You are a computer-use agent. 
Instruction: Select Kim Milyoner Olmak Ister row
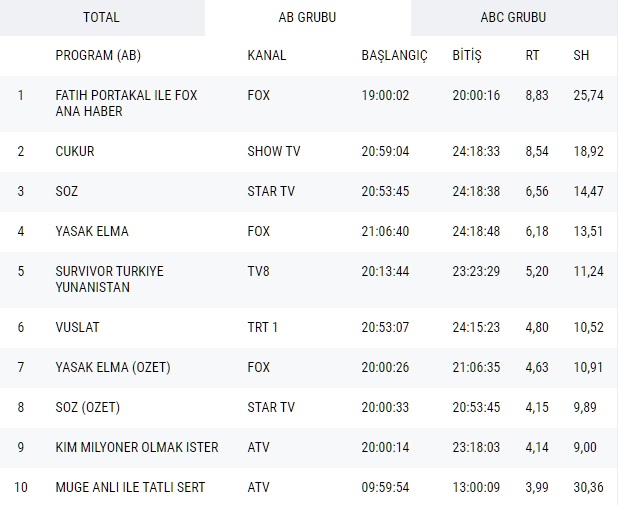[x=137, y=447]
